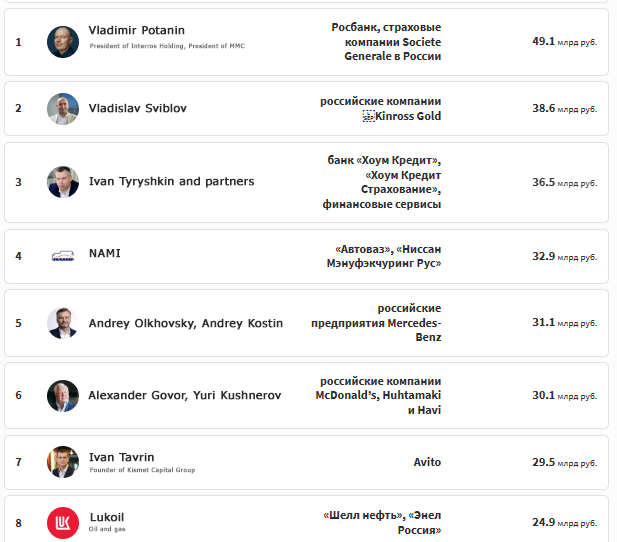Click the NAMI car logo icon

pos(63,256)
